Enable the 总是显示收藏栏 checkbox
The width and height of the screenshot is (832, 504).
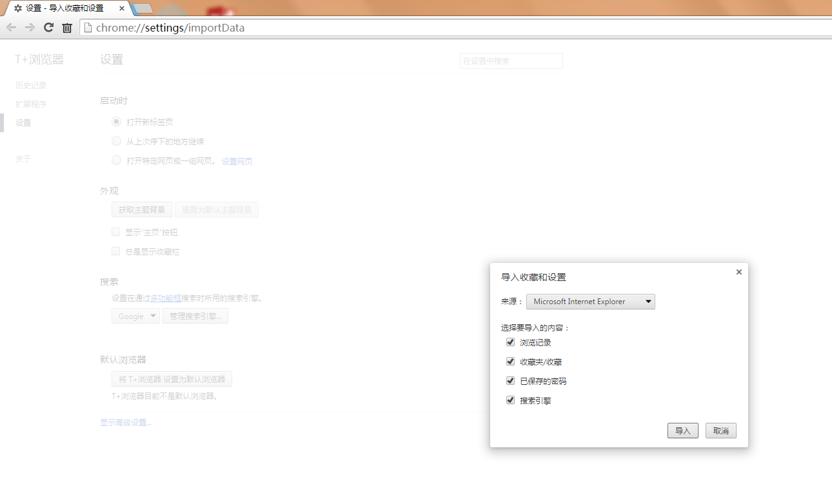[116, 251]
